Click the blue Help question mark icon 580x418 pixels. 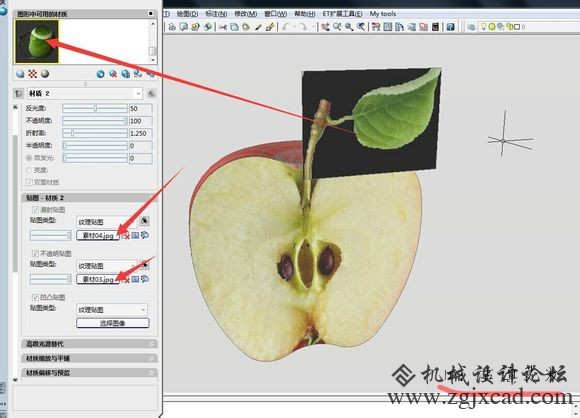tap(450, 27)
